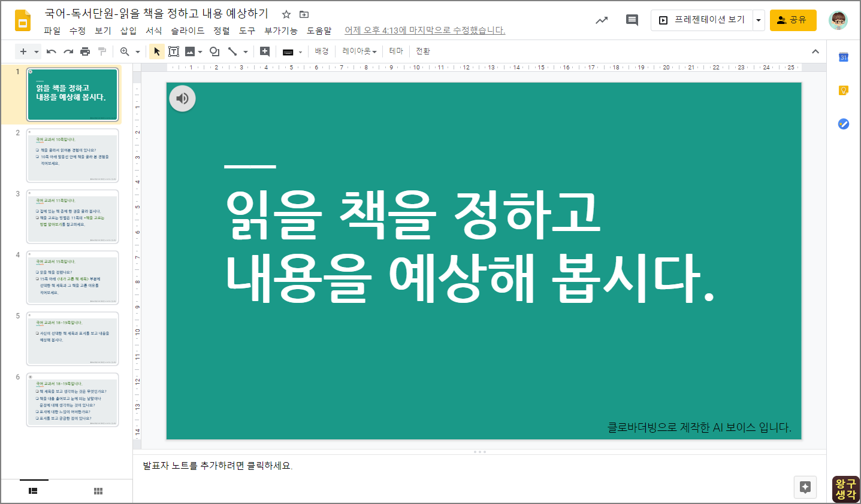Click the input tools keyboard icon
Screen dimensions: 861x504
pos(288,52)
